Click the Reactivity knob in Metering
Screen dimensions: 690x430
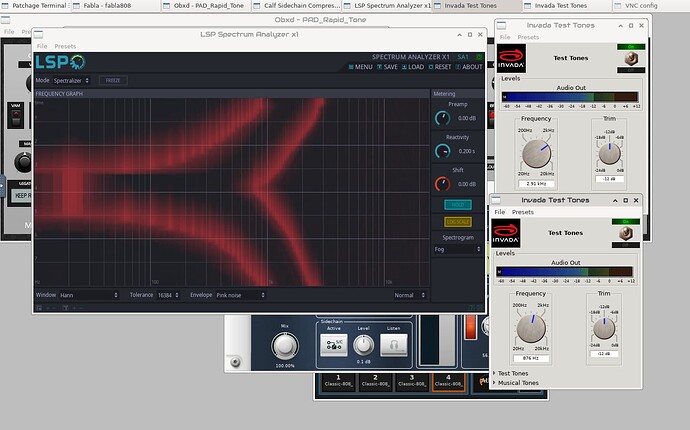click(x=442, y=151)
